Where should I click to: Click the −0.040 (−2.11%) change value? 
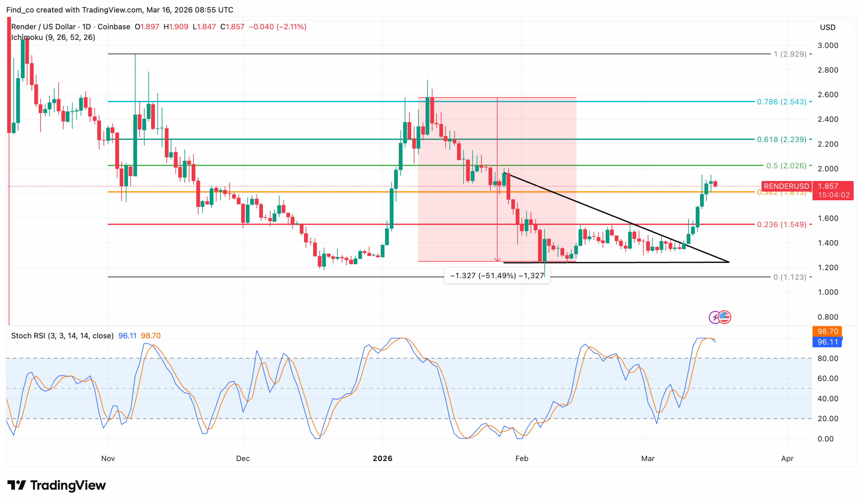(x=277, y=27)
